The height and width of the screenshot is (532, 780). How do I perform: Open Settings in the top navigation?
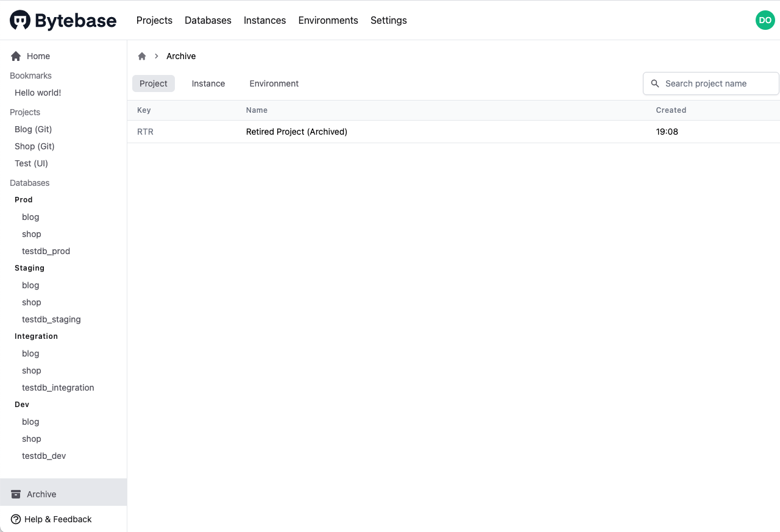[388, 20]
